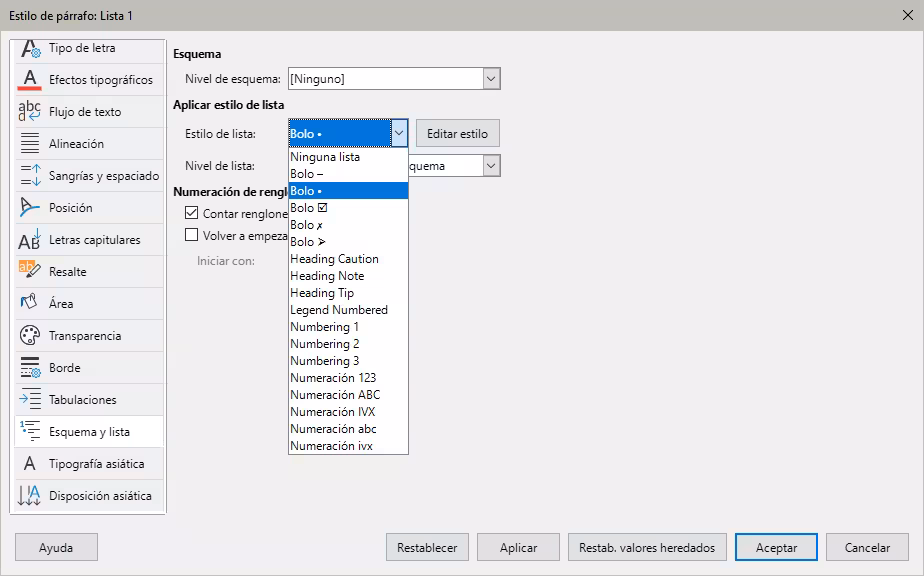Click the red-underlined Efectos tipográficos icon
The image size is (924, 576).
tap(29, 80)
